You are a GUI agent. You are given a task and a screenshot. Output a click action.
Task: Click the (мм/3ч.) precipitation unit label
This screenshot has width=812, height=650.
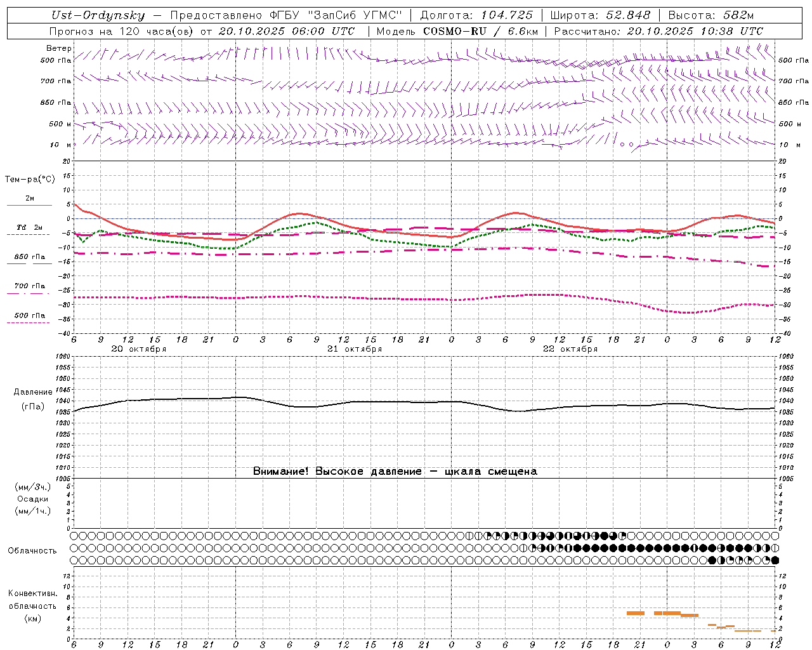click(33, 487)
